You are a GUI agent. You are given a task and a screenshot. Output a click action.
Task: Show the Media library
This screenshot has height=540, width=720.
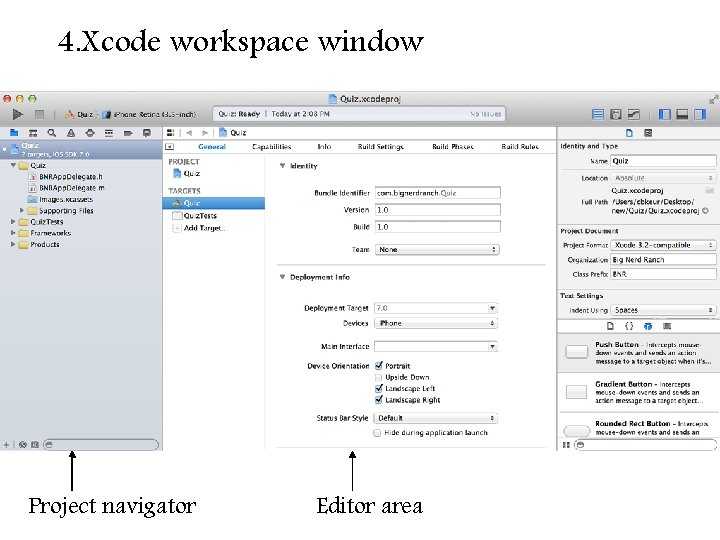point(667,326)
